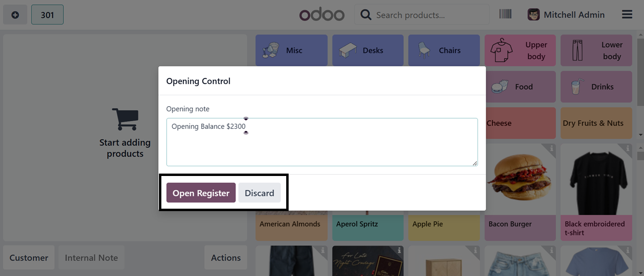Select the Upper body category
Image resolution: width=644 pixels, height=276 pixels.
point(520,50)
